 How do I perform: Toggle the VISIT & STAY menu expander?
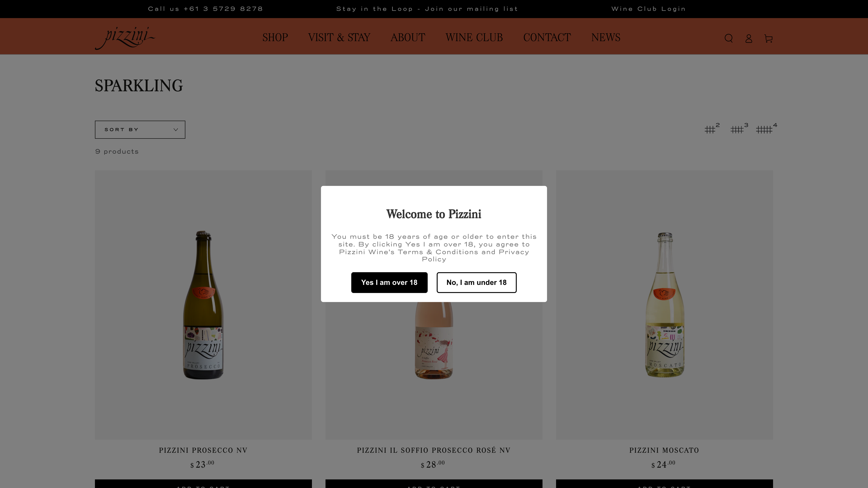coord(339,38)
